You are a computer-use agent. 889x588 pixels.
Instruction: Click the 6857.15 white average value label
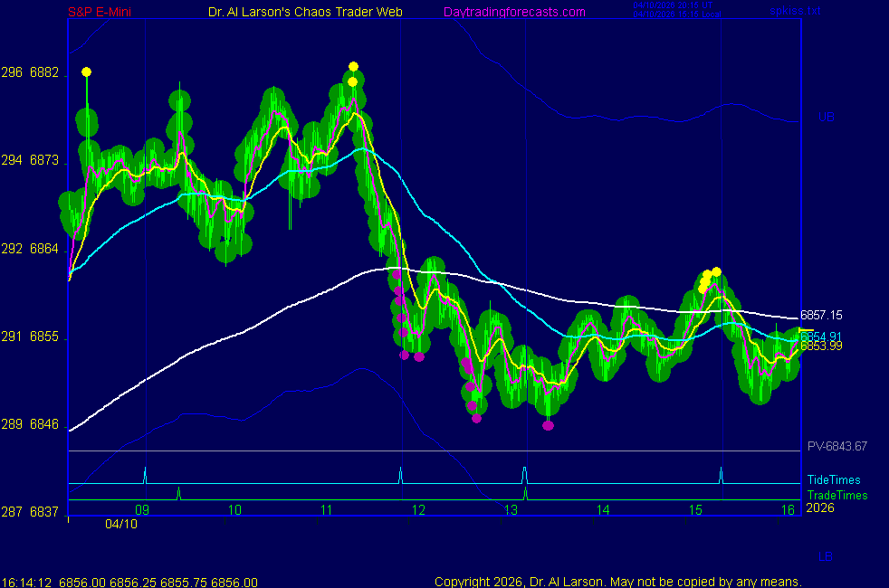pyautogui.click(x=821, y=315)
